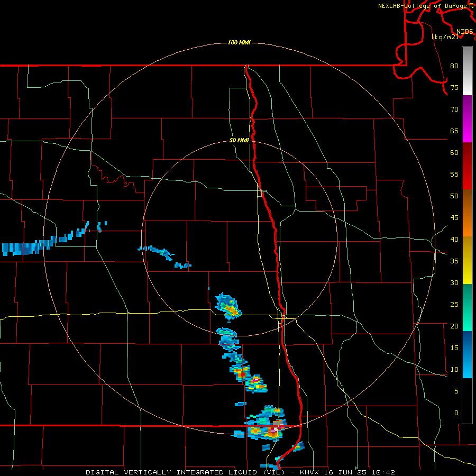Click the DIGITAL VERTICALLY INTEGRATED LIQUID (VIL) title
The width and height of the screenshot is (476, 476).
186,472
